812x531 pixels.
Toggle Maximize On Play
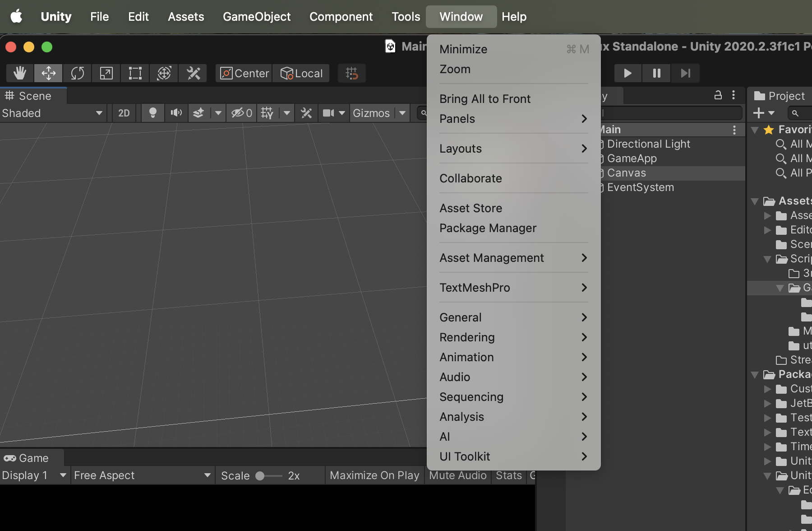[374, 475]
